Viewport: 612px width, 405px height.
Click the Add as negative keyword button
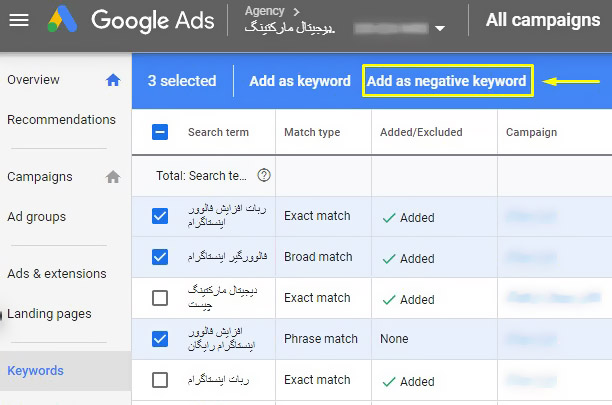point(448,81)
